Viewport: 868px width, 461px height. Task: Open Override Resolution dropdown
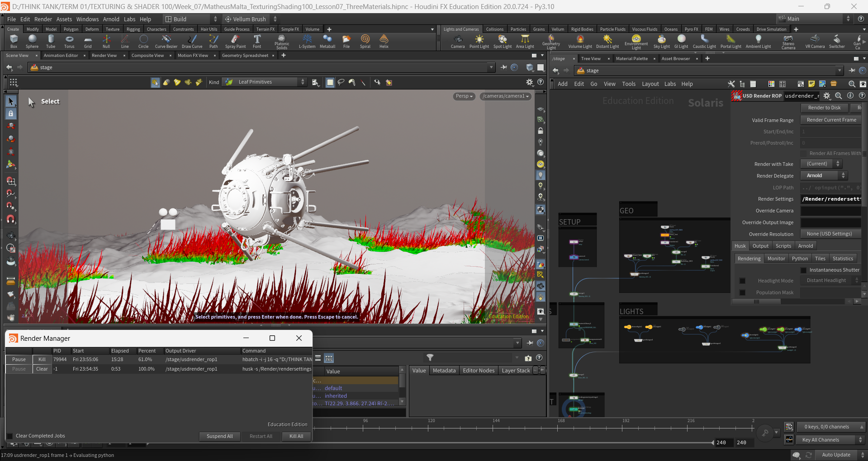(831, 234)
